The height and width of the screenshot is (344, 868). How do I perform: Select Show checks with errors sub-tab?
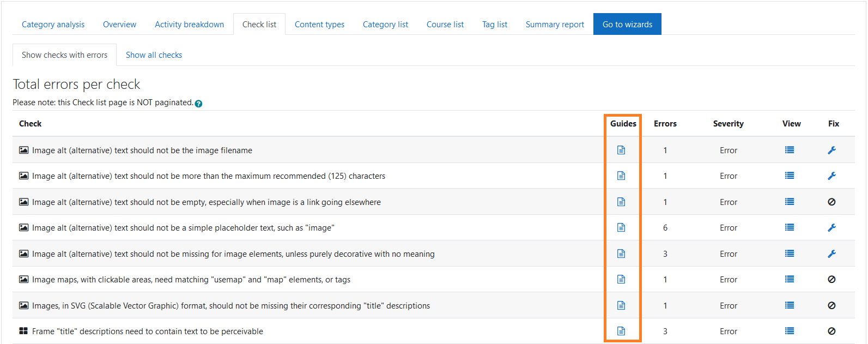pyautogui.click(x=64, y=55)
